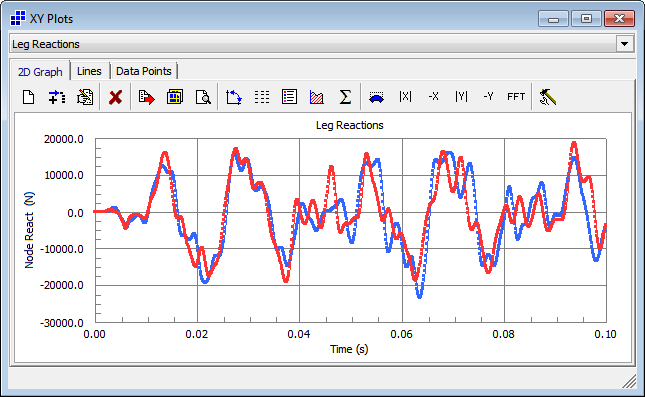Click the add curve icon with plus sign
Viewport: 645px width, 397px height.
[x=57, y=97]
